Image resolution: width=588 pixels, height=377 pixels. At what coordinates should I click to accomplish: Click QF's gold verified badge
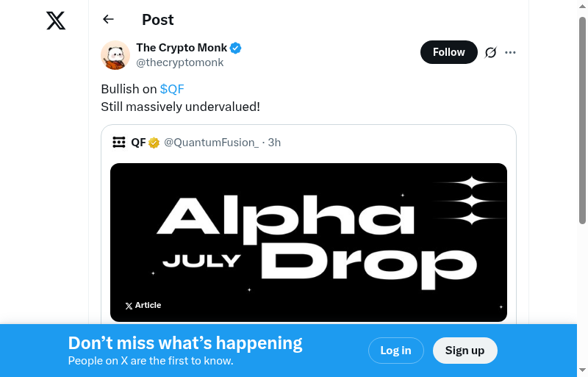(x=154, y=143)
